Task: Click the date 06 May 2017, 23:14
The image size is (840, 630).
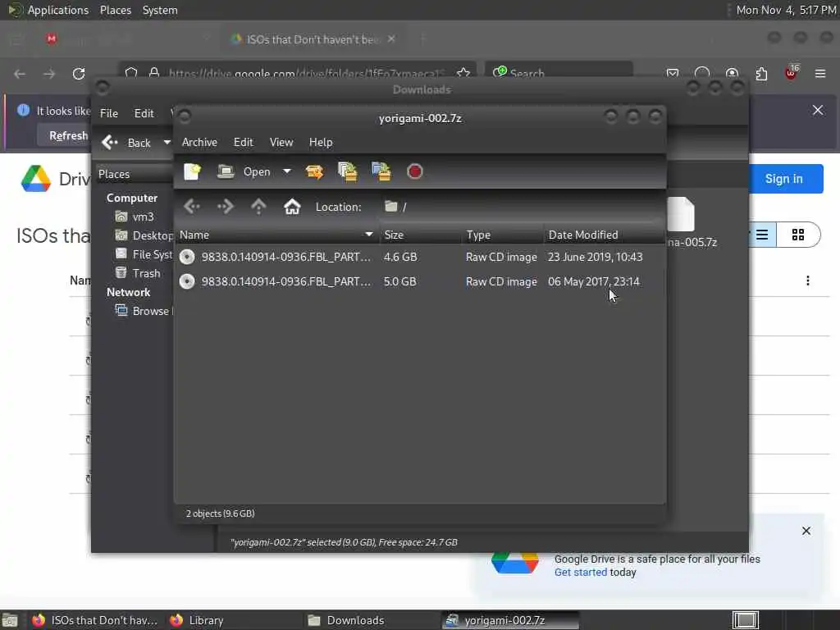Action: pos(594,282)
